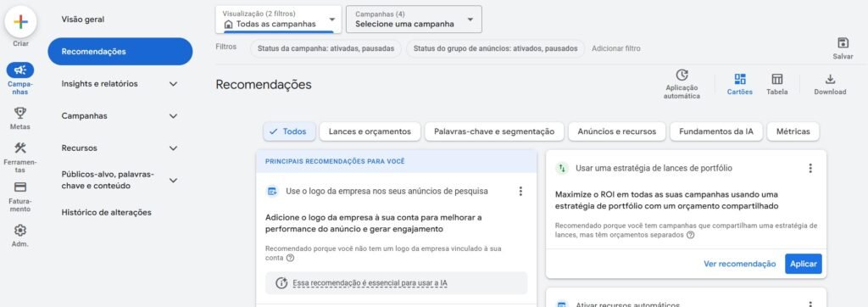868x307 pixels.
Task: Click the Criar plus button
Action: tap(20, 21)
